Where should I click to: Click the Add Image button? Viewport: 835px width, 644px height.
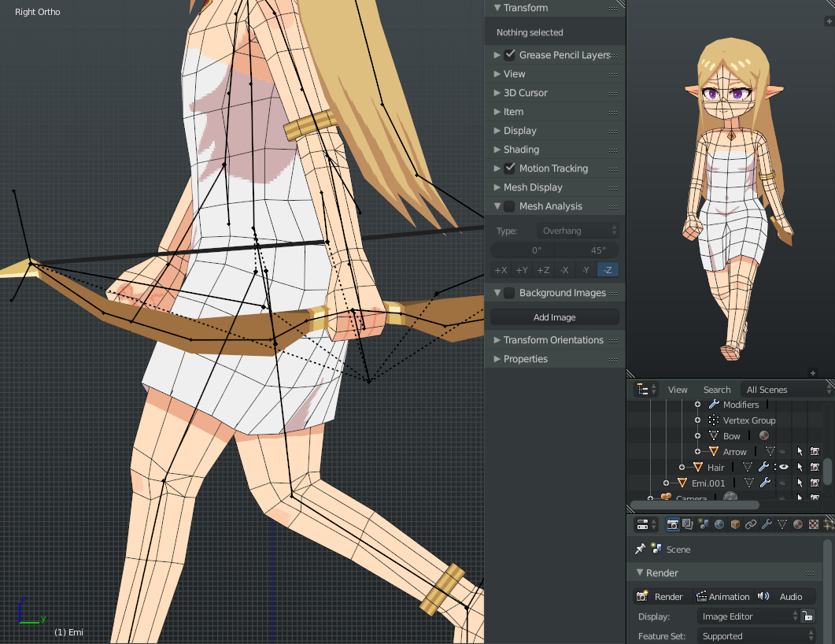click(x=555, y=317)
